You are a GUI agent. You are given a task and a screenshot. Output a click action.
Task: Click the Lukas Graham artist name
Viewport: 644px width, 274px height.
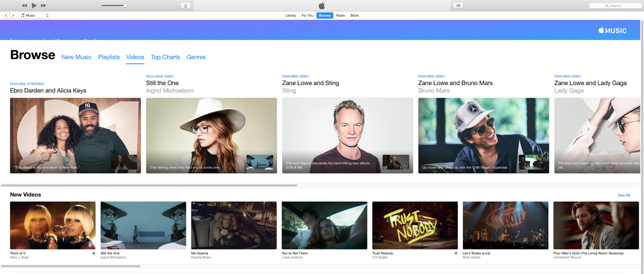(x=292, y=257)
